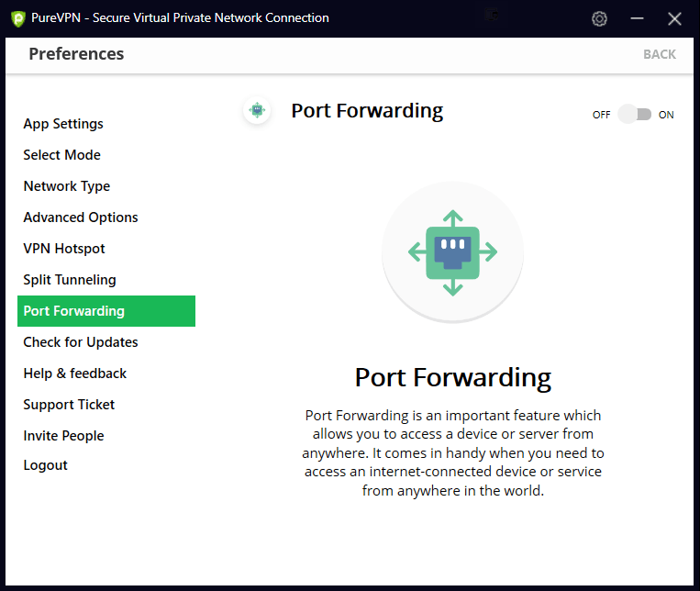Open VPN Hotspot settings

point(64,249)
